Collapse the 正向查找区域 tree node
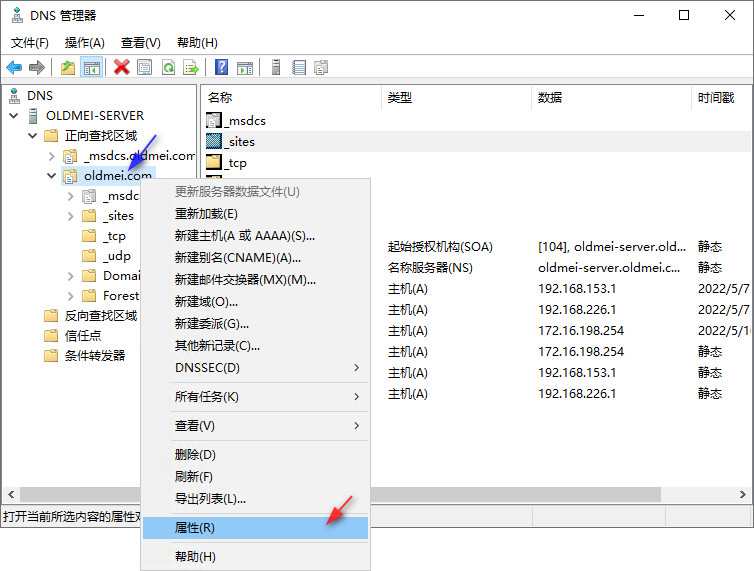The height and width of the screenshot is (571, 754). coord(32,136)
